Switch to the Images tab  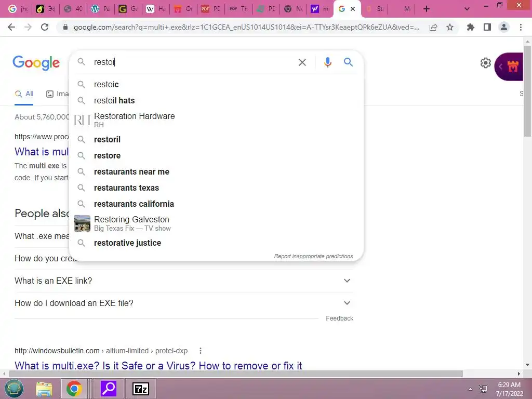(57, 94)
